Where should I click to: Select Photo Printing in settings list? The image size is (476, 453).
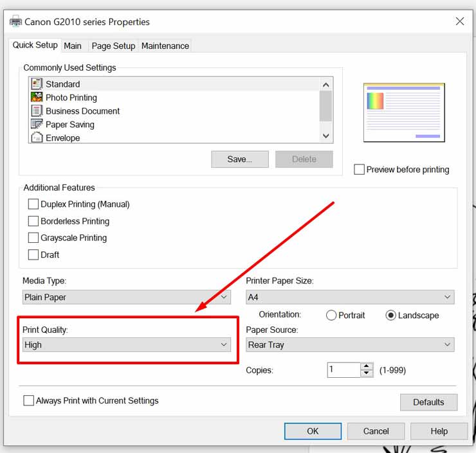[174, 97]
